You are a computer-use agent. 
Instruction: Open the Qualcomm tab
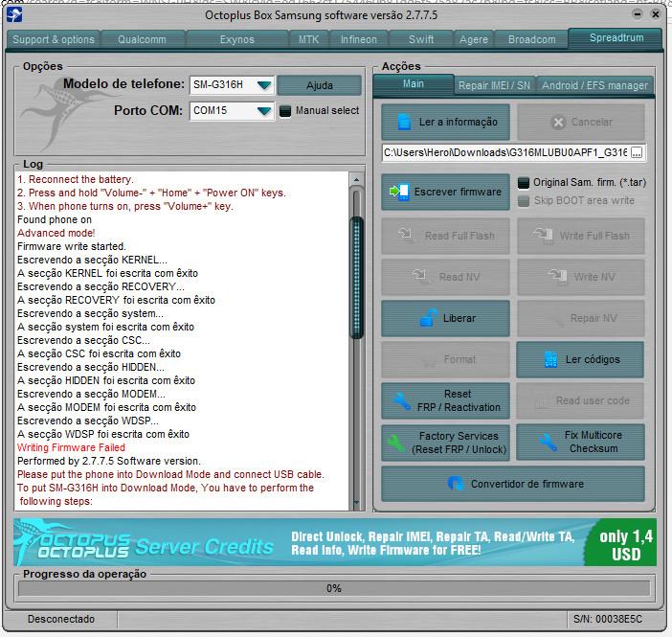pyautogui.click(x=142, y=40)
